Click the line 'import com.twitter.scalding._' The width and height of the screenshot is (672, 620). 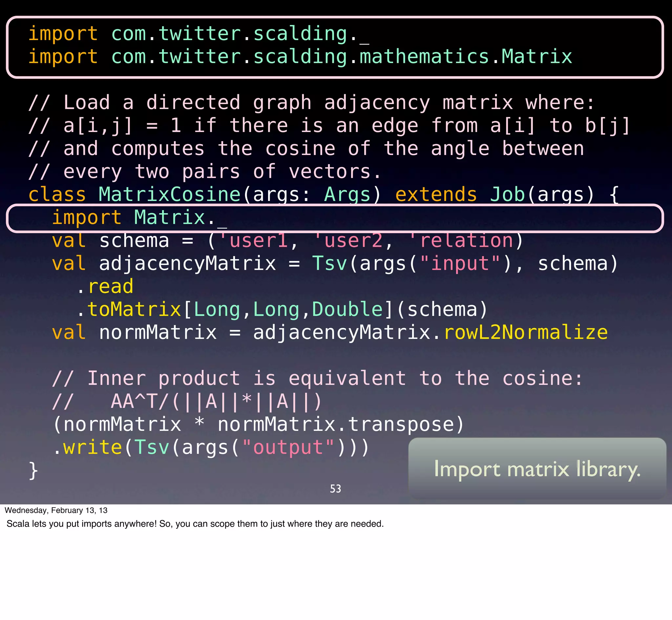(199, 34)
